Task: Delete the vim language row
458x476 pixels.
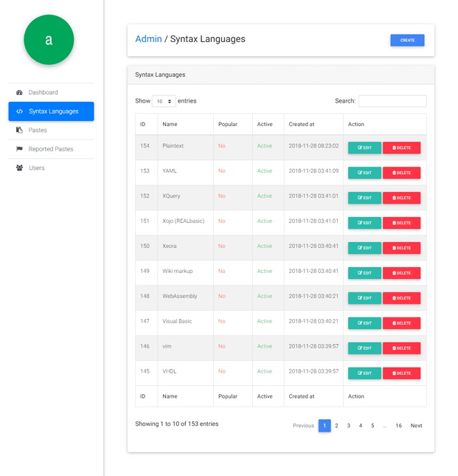Action: pyautogui.click(x=401, y=348)
